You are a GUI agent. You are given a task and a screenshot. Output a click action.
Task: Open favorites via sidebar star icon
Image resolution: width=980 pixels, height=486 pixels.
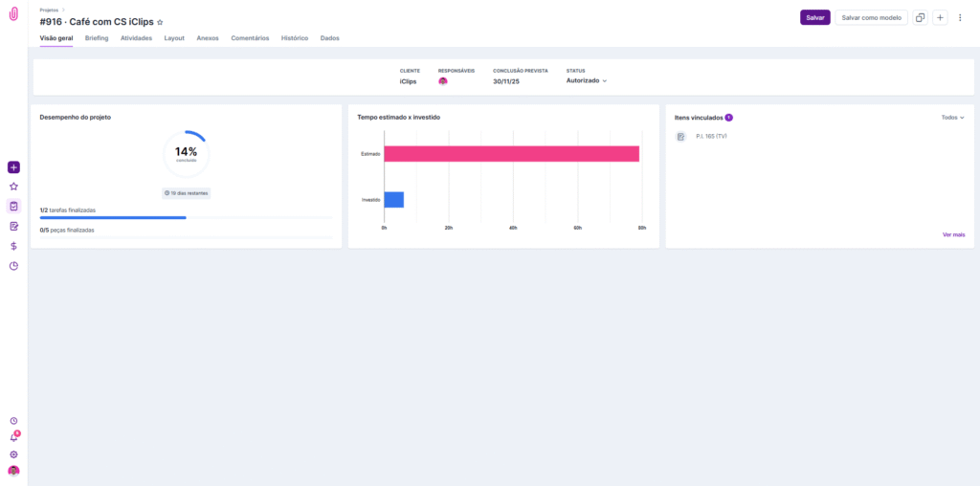coord(13,187)
